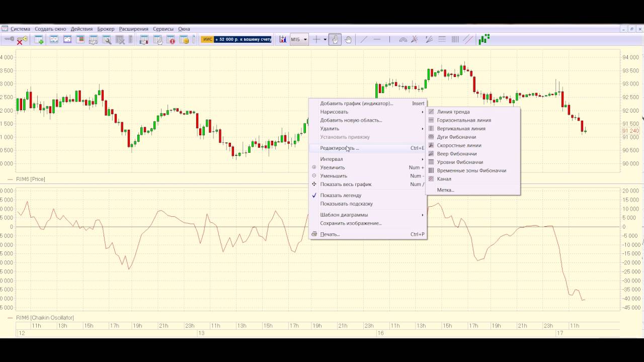Open the chart window toolbar icon
Image resolution: width=644 pixels, height=362 pixels.
click(54, 39)
